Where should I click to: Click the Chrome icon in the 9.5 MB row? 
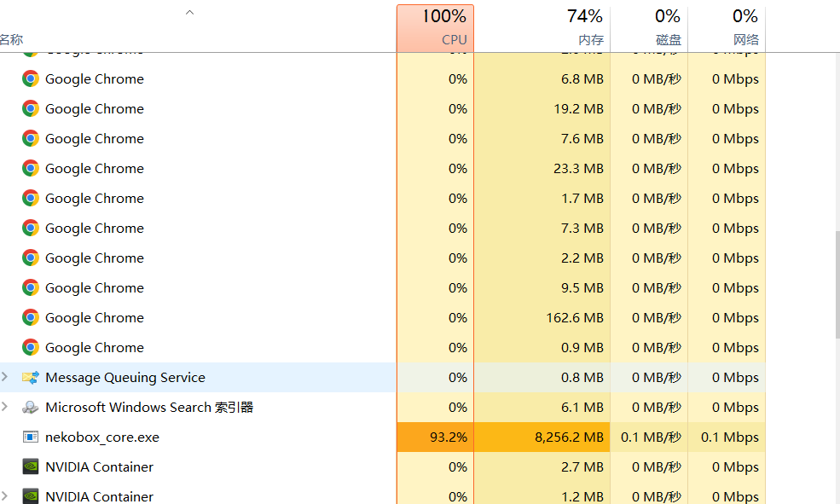click(31, 287)
